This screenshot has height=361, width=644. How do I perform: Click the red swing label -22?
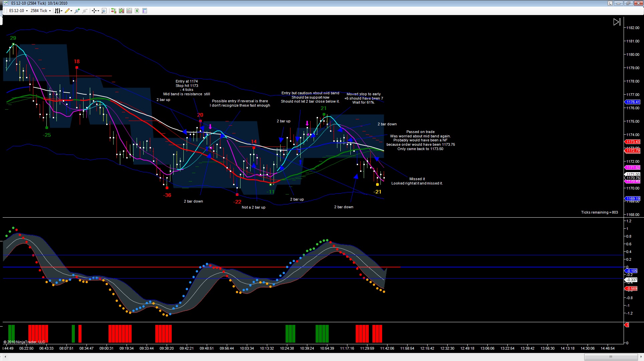tap(237, 202)
